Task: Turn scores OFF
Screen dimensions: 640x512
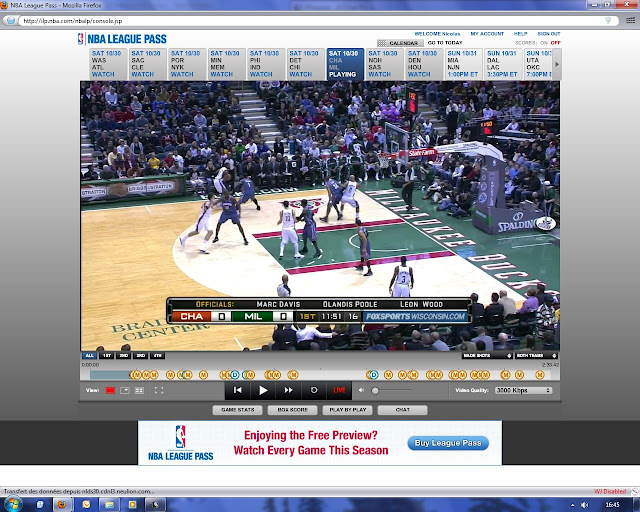Action: click(556, 43)
